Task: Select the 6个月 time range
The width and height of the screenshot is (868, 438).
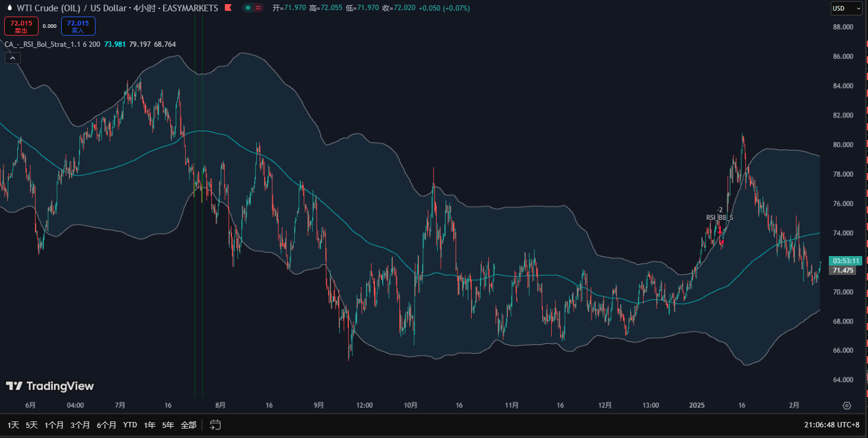Action: (106, 425)
